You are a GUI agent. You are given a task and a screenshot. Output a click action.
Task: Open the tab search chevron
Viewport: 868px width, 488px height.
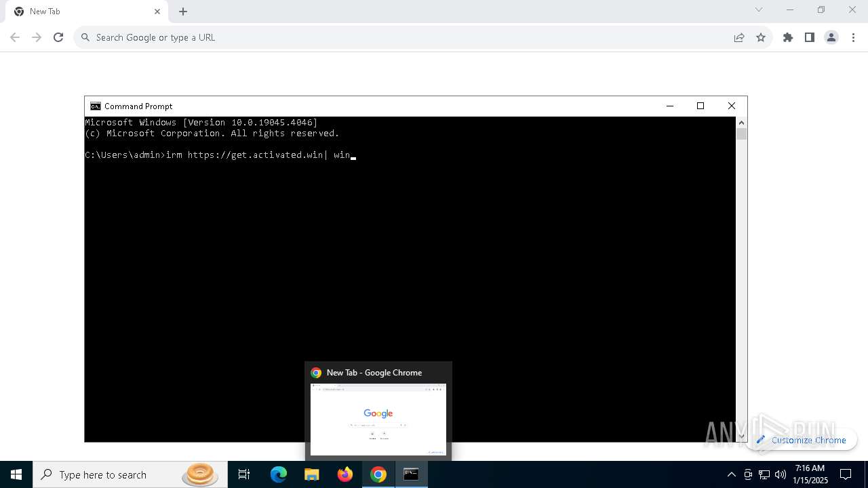(x=759, y=9)
